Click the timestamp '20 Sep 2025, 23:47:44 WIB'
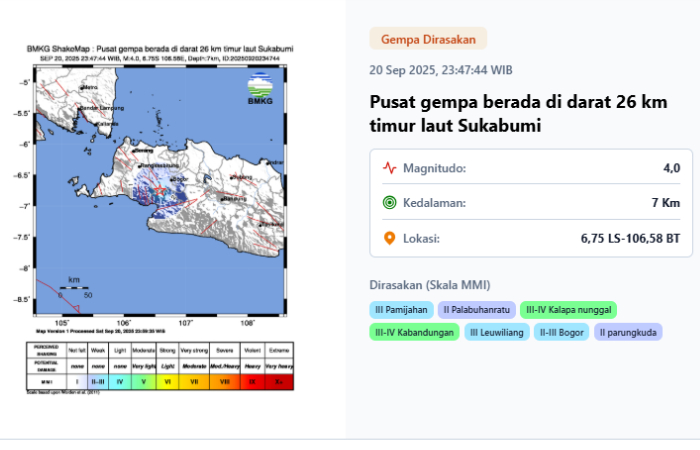This screenshot has height=450, width=700. coord(441,70)
